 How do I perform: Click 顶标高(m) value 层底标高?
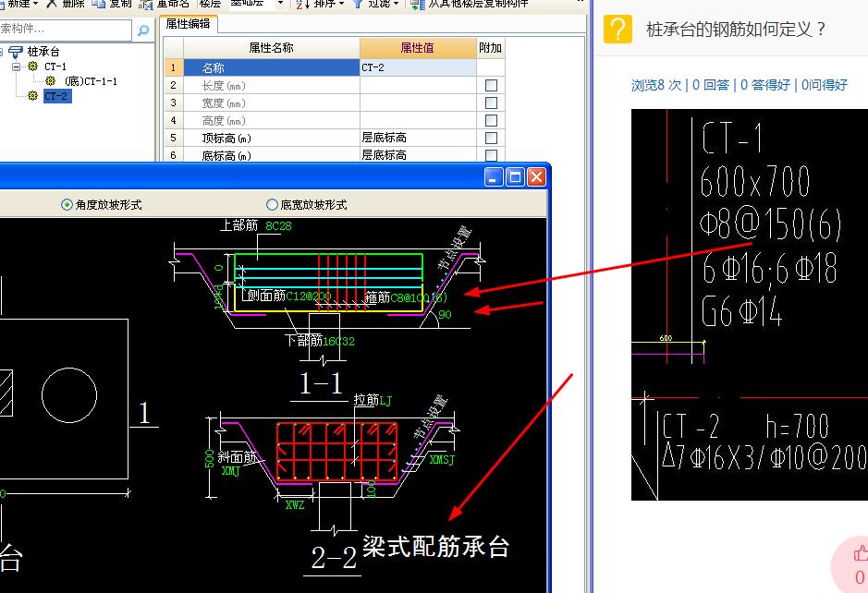click(x=385, y=138)
